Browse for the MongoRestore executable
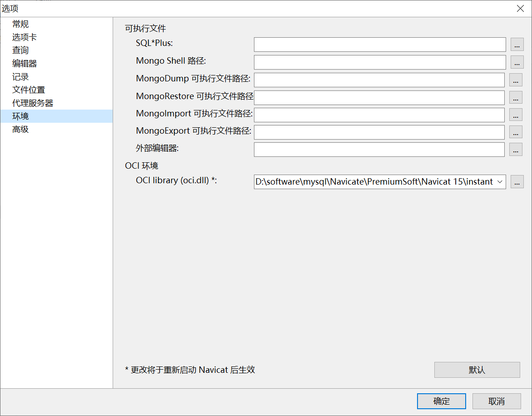532x416 pixels. tap(515, 97)
